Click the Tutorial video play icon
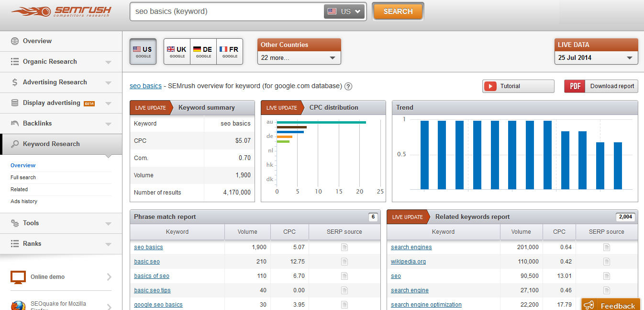 point(490,86)
